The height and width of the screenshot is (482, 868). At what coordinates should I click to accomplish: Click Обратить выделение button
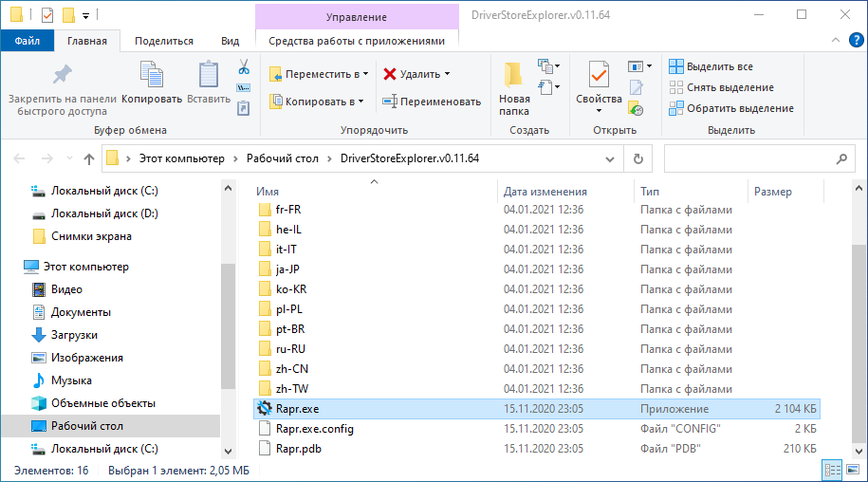[x=731, y=108]
